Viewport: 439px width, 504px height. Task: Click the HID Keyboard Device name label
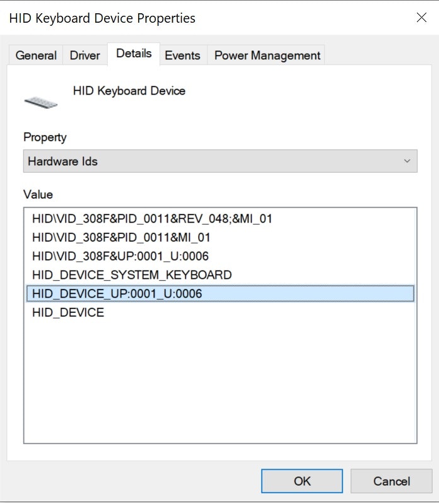click(x=129, y=91)
